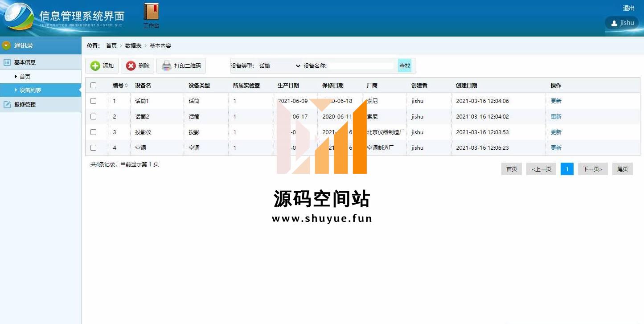
Task: Expand the 通讯录 sidebar section
Action: click(x=41, y=45)
